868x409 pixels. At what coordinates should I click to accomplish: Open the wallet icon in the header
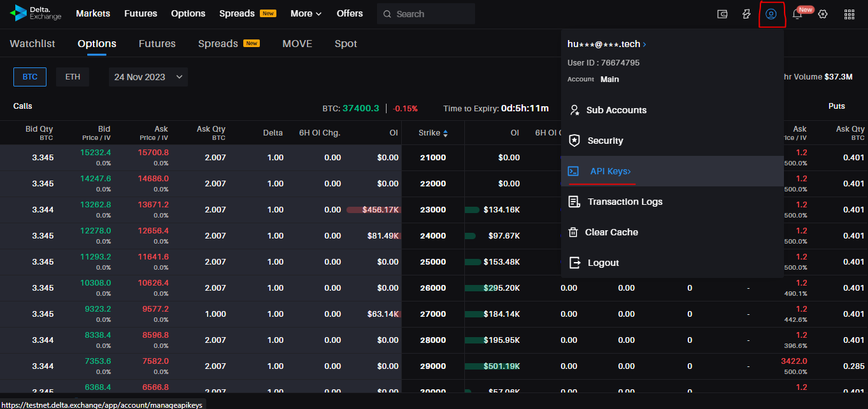pyautogui.click(x=722, y=14)
